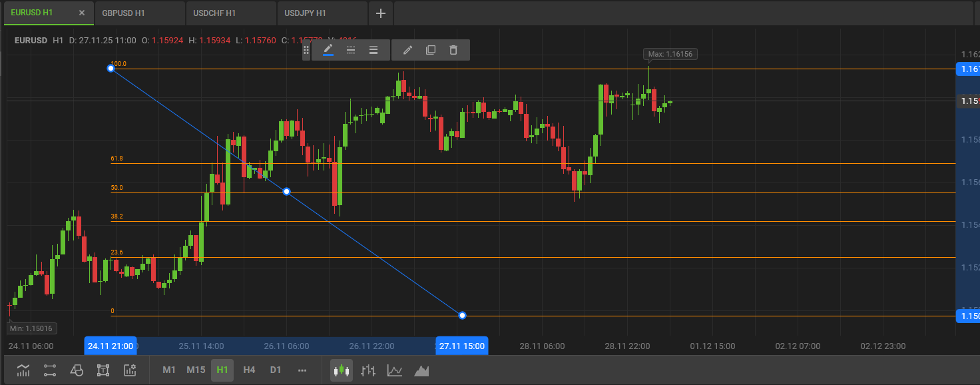Select the text annotation tool

pos(103,370)
